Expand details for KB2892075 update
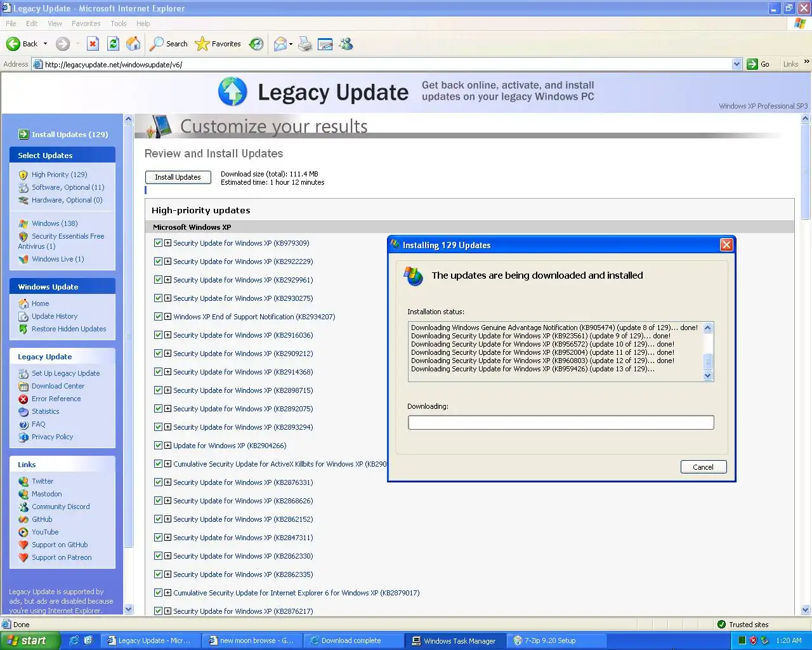The height and width of the screenshot is (650, 812). [x=167, y=408]
